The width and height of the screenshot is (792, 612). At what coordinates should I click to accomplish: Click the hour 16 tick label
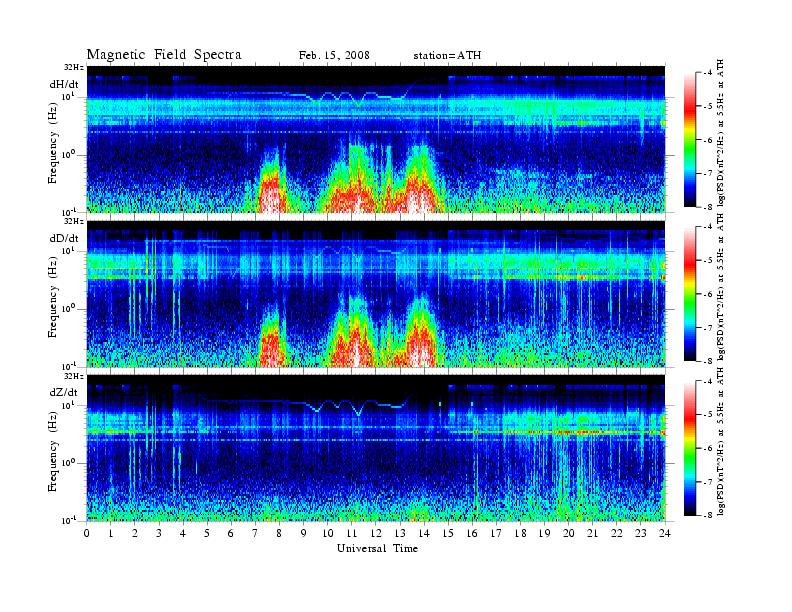tap(472, 534)
